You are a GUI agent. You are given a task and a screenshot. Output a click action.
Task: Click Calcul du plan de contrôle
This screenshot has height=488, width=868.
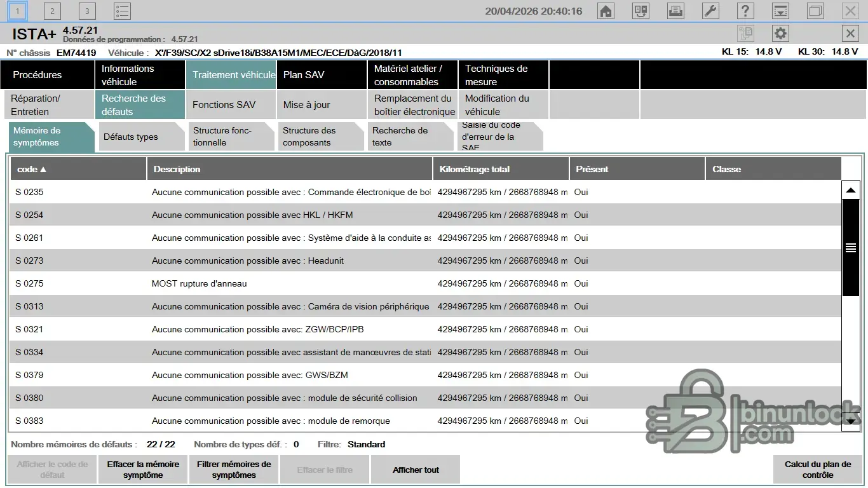[x=817, y=470]
